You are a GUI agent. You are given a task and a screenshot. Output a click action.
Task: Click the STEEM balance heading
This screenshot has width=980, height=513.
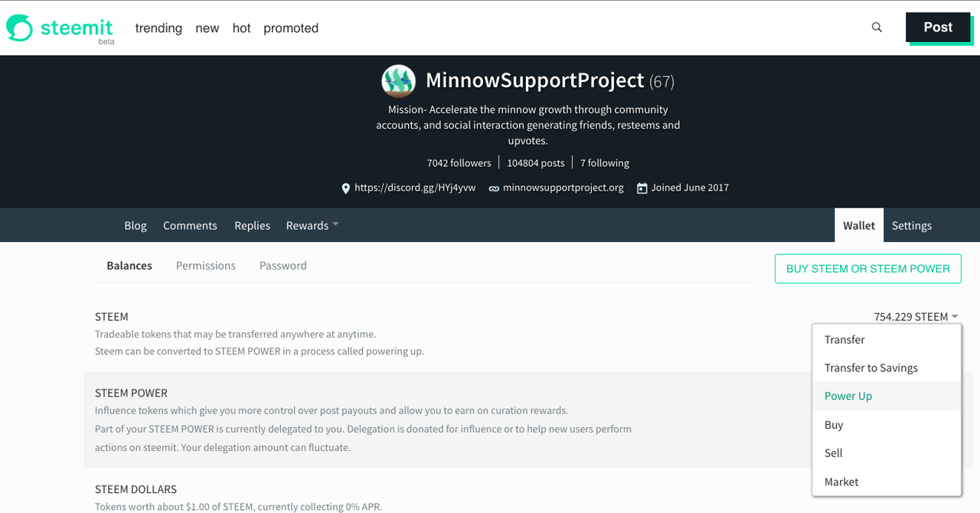click(112, 316)
